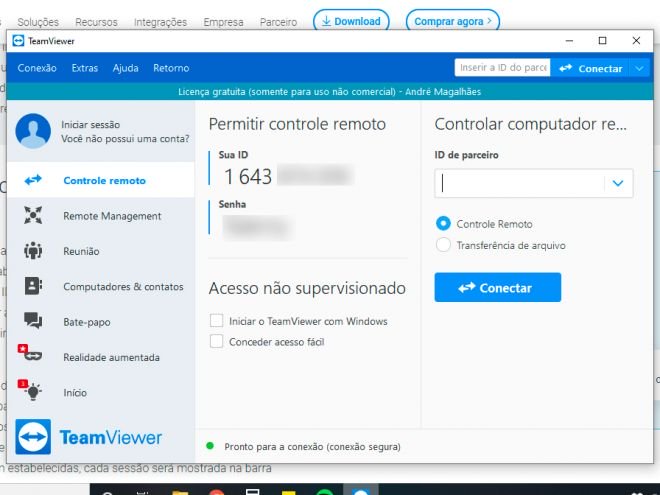Tick the Conceder acesso fácil checkbox
The image size is (660, 495).
coord(216,341)
